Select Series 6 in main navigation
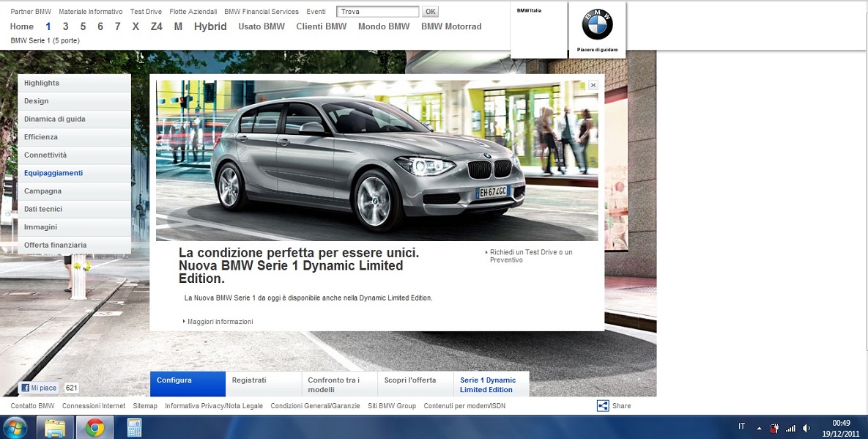 pos(100,26)
